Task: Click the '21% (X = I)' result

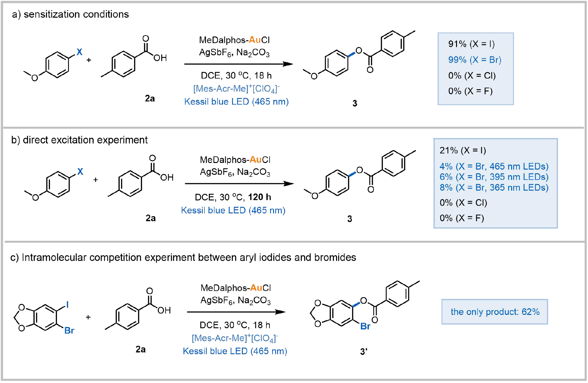Action: [x=463, y=150]
